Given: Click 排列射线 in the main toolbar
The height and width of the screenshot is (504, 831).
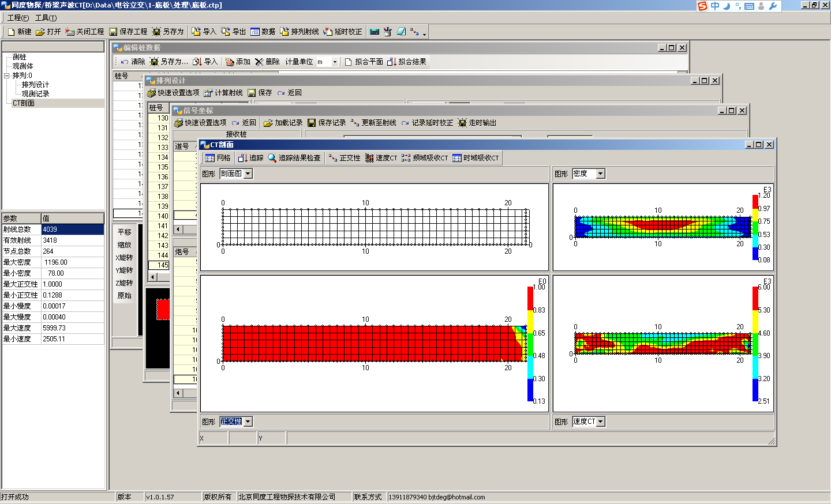Looking at the screenshot, I should (300, 32).
